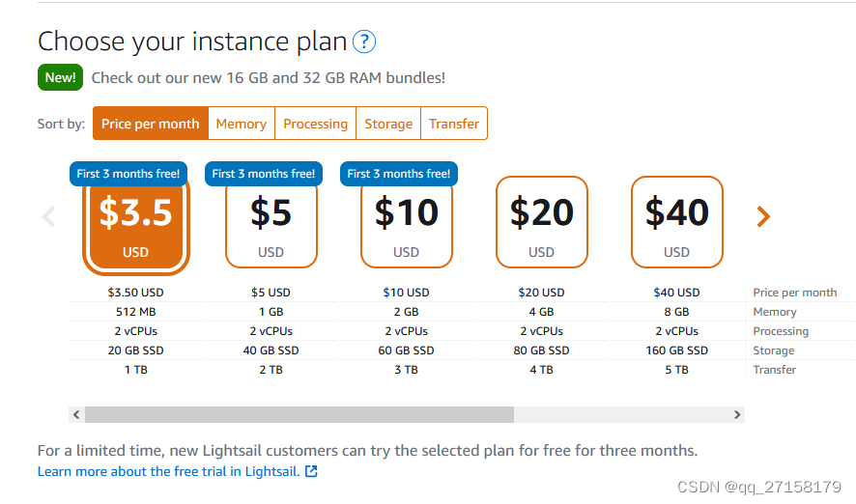Open Learn more about the free trial link
The image size is (856, 504).
pos(169,471)
